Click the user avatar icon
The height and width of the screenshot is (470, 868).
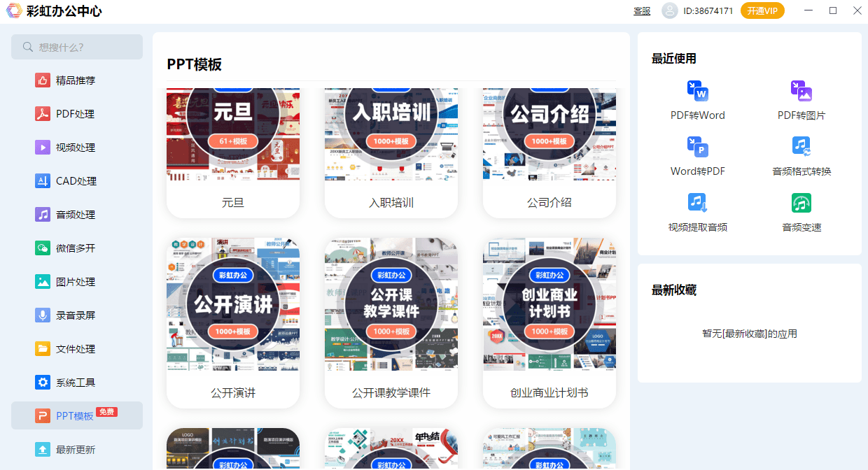pyautogui.click(x=670, y=10)
